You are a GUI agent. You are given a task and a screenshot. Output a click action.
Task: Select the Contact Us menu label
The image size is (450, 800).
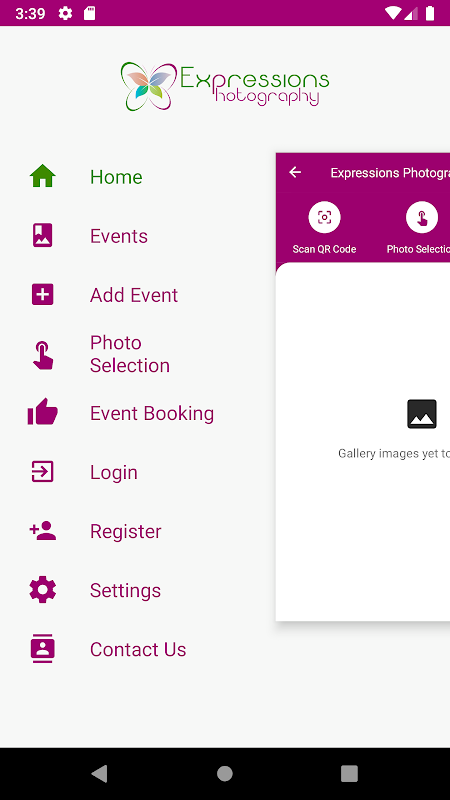[138, 649]
